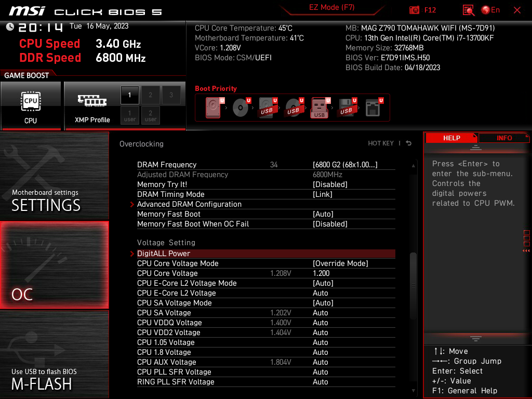Viewport: 532px width, 399px height.
Task: Select XMP user profile 1
Action: pos(129,115)
